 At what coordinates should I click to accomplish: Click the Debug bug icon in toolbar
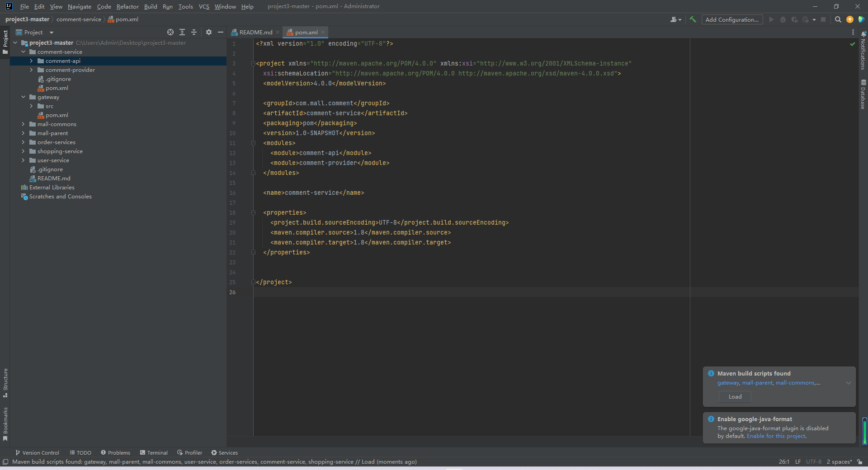(x=783, y=19)
